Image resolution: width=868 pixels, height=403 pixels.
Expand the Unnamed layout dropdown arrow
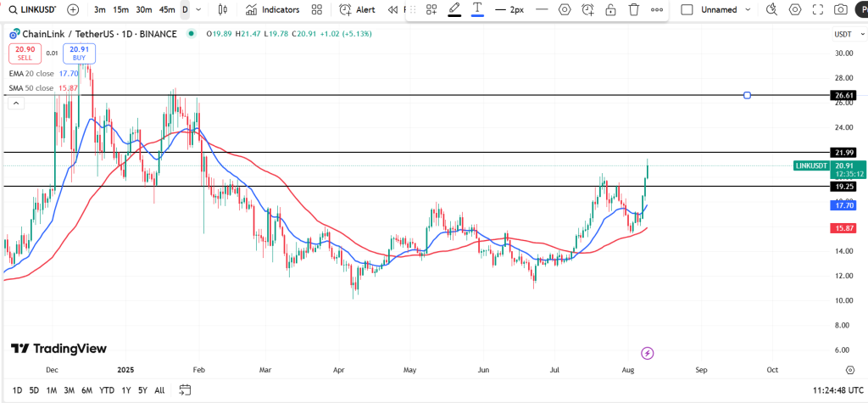point(748,9)
